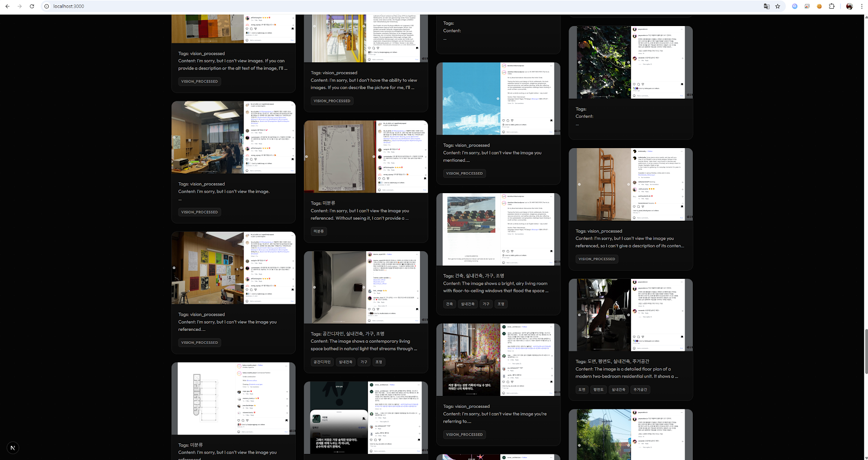Reload the localhost:3000 page
868x460 pixels.
[x=32, y=7]
